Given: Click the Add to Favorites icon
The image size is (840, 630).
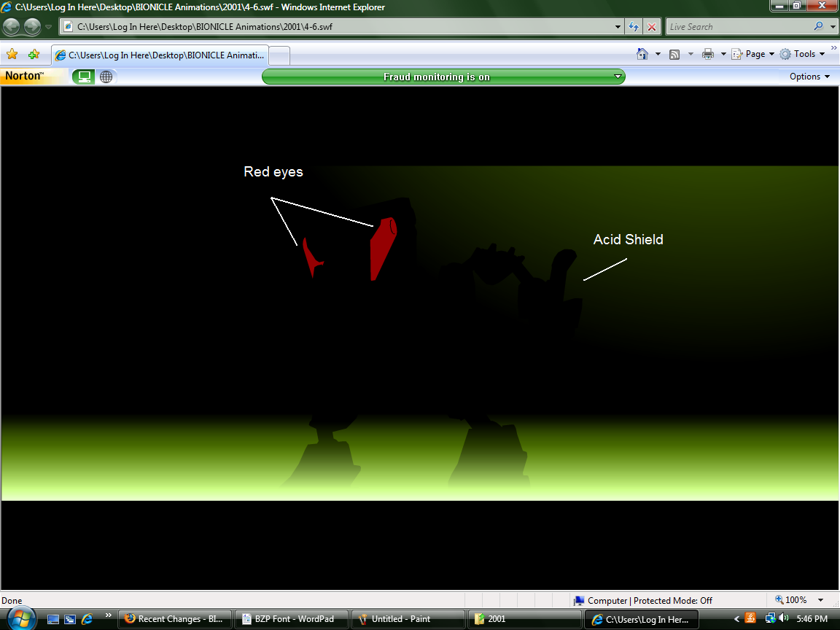Looking at the screenshot, I should click(x=34, y=54).
